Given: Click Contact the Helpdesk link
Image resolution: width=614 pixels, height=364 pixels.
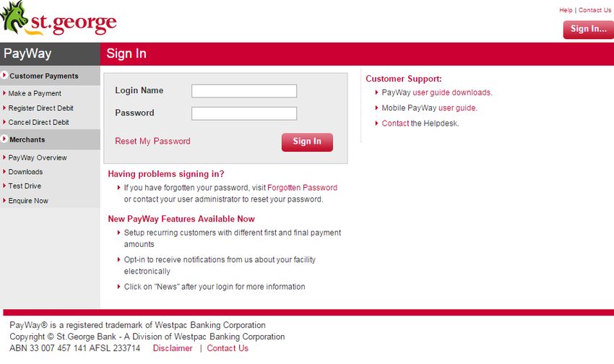Looking at the screenshot, I should (x=395, y=123).
